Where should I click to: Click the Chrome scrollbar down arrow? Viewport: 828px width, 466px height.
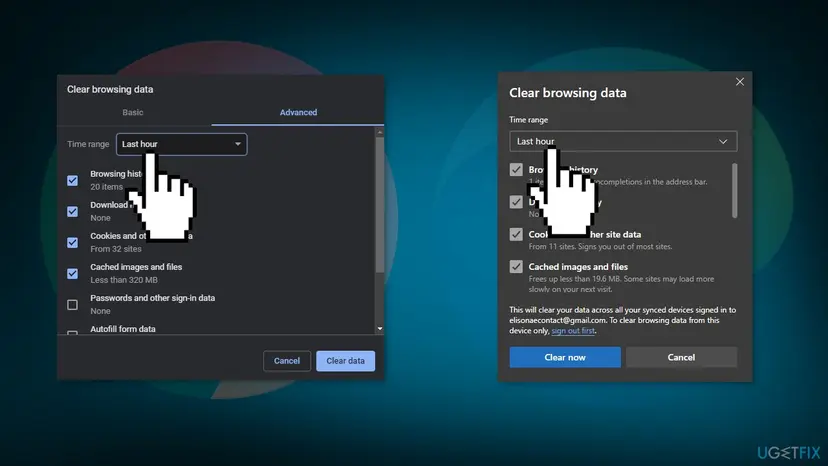380,329
